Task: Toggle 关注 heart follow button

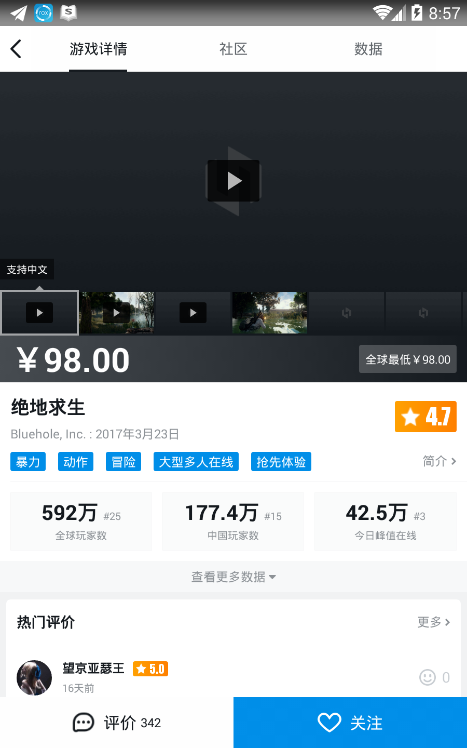Action: 350,722
